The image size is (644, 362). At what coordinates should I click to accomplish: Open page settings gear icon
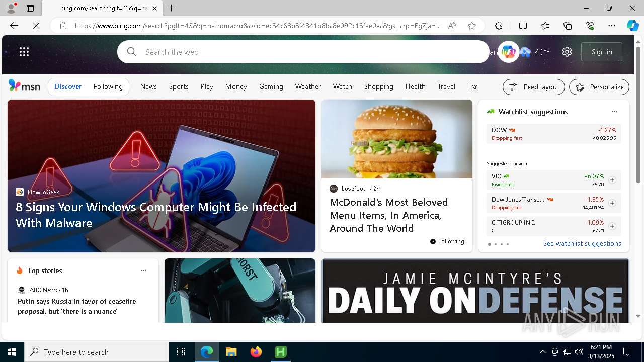pyautogui.click(x=567, y=52)
